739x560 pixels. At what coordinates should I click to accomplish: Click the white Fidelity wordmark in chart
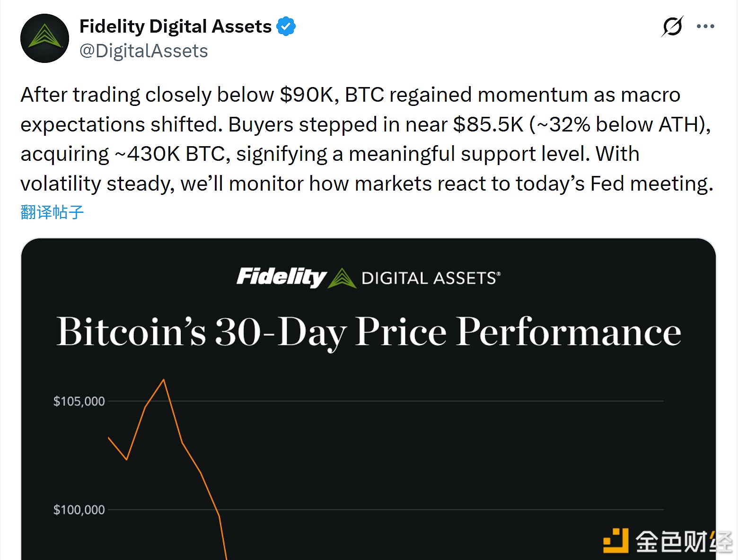(x=281, y=277)
